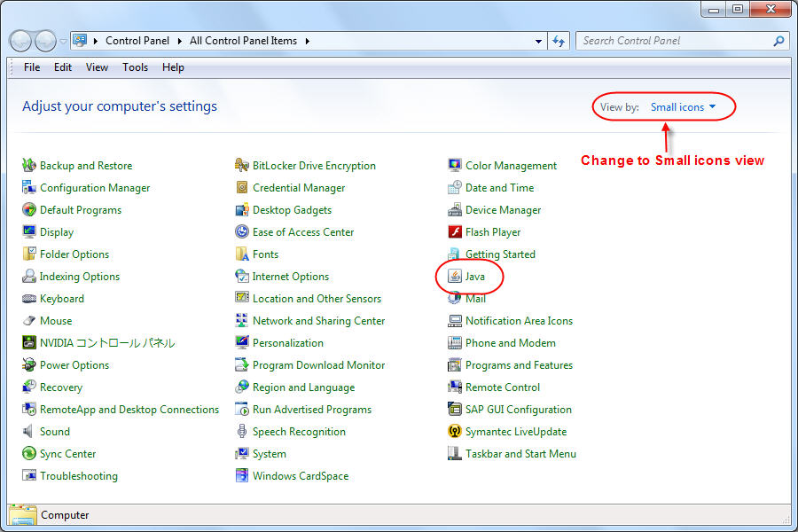798x532 pixels.
Task: Open the Notification Area Icons link
Action: pos(519,321)
